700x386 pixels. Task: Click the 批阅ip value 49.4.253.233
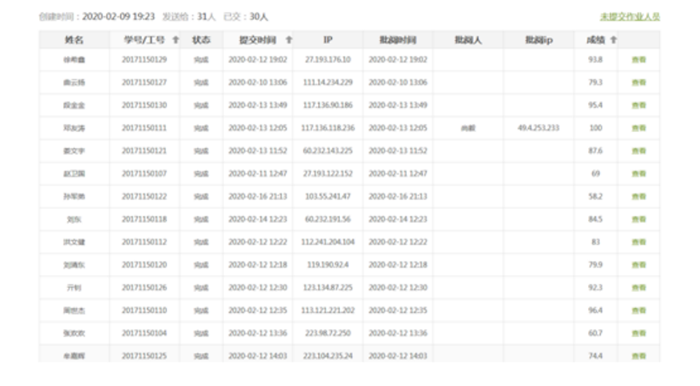538,128
